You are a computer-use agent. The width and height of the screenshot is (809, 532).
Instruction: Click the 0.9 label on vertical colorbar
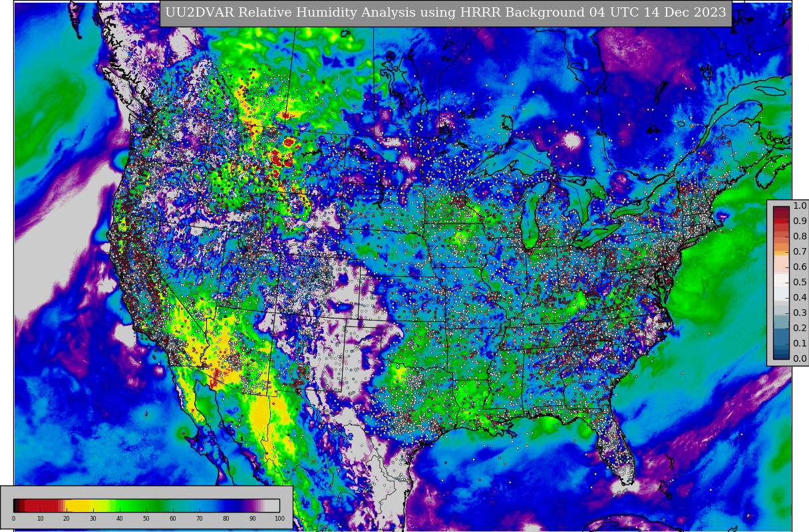tap(800, 221)
